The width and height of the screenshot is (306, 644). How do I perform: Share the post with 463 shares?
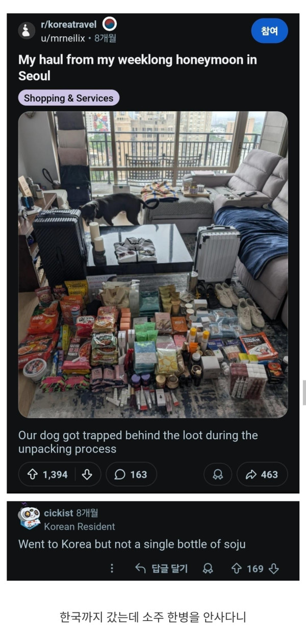pos(262,474)
